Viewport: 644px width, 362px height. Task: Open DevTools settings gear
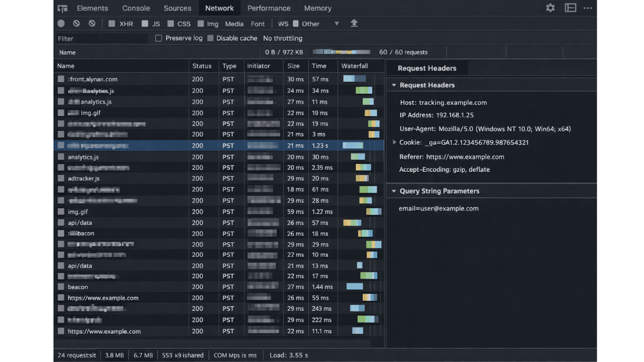[550, 8]
